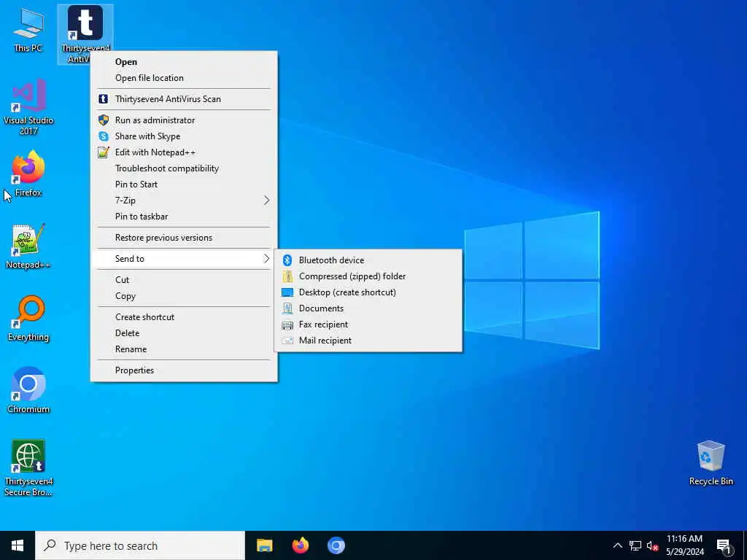Run Thirtyseven4 AntiVirus Scan entry
Screen dimensions: 747x560
click(x=184, y=99)
